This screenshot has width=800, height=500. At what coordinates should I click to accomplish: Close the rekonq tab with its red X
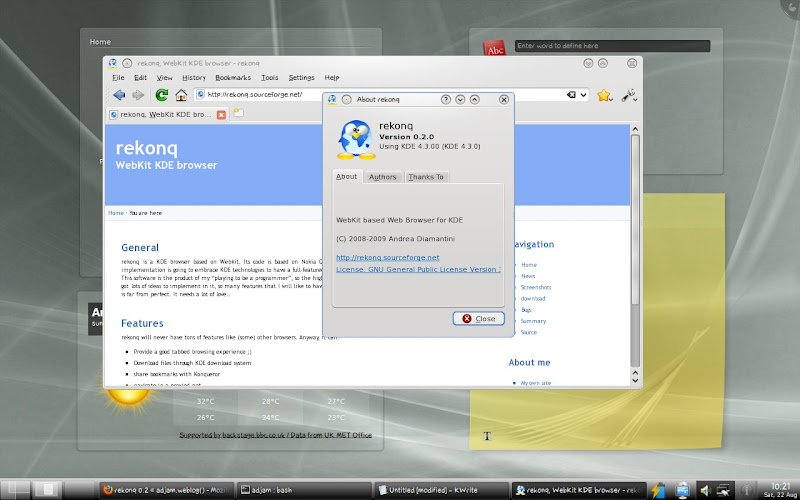pos(221,115)
